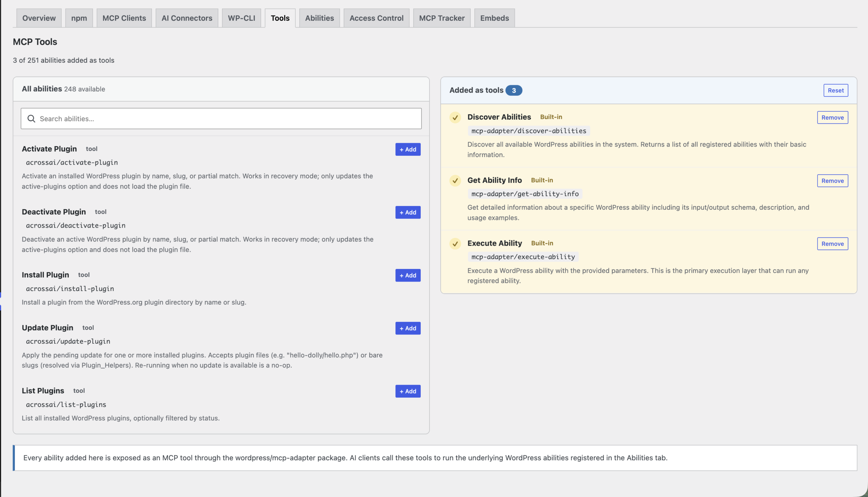Click the 'Install Plugin' ability title
The width and height of the screenshot is (868, 497).
(45, 275)
